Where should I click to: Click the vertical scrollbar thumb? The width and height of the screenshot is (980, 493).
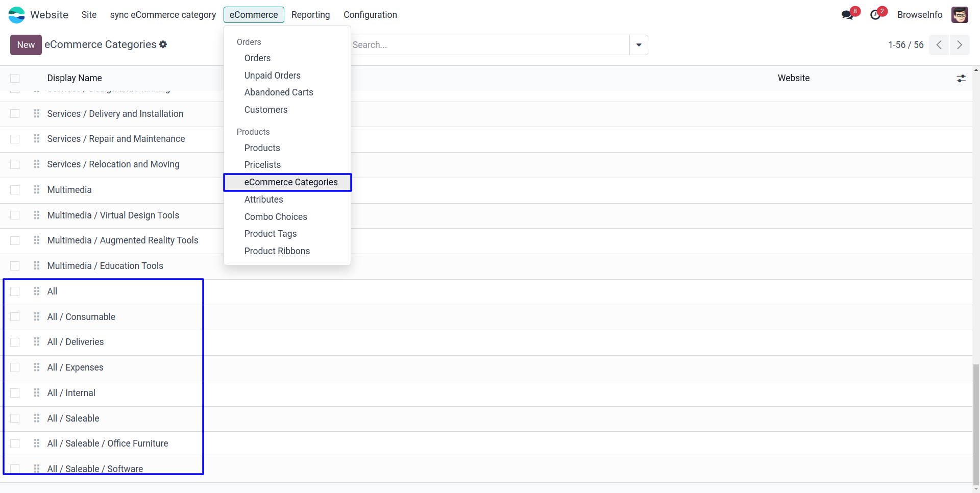pyautogui.click(x=976, y=424)
